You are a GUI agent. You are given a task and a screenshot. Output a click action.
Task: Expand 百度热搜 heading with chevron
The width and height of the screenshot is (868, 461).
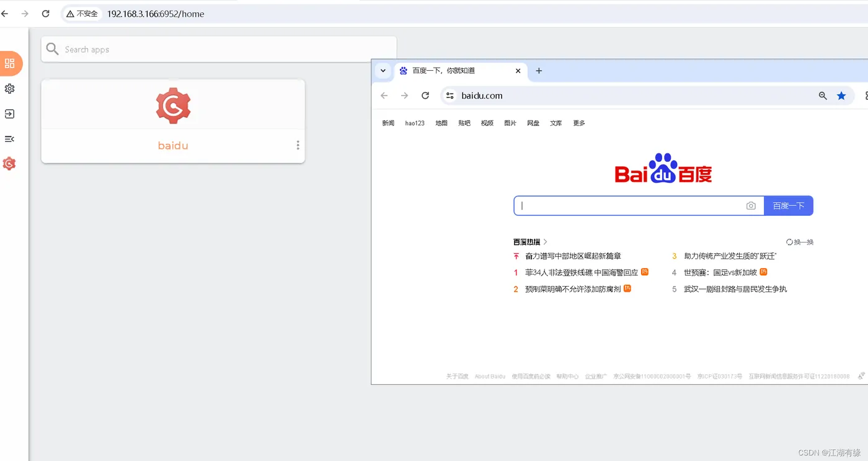click(530, 242)
